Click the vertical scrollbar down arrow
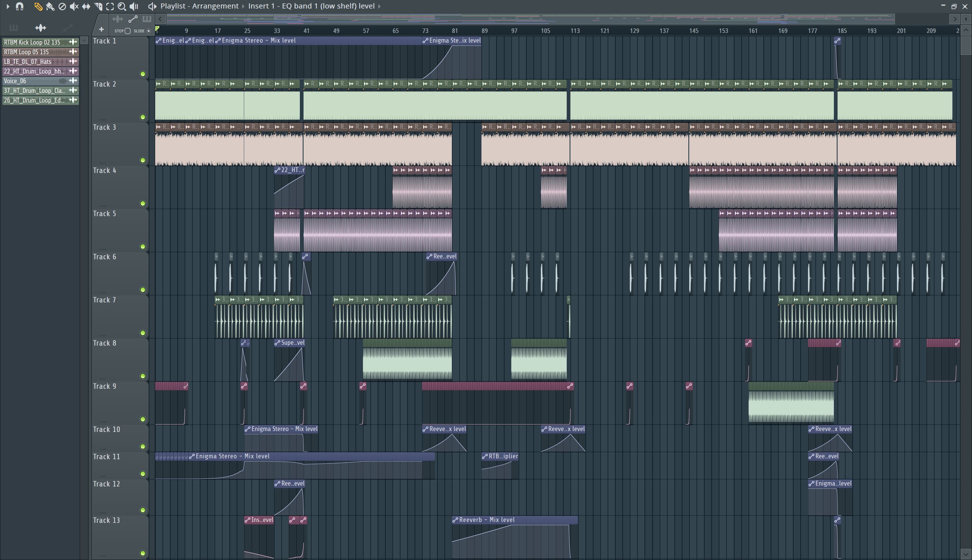Image resolution: width=972 pixels, height=560 pixels. (x=966, y=554)
